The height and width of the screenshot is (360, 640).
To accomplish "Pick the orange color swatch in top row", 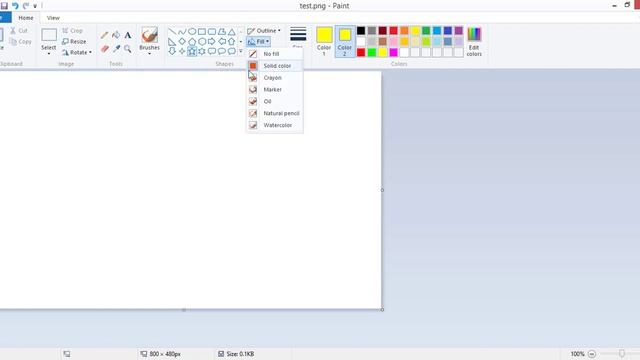I will [x=404, y=31].
